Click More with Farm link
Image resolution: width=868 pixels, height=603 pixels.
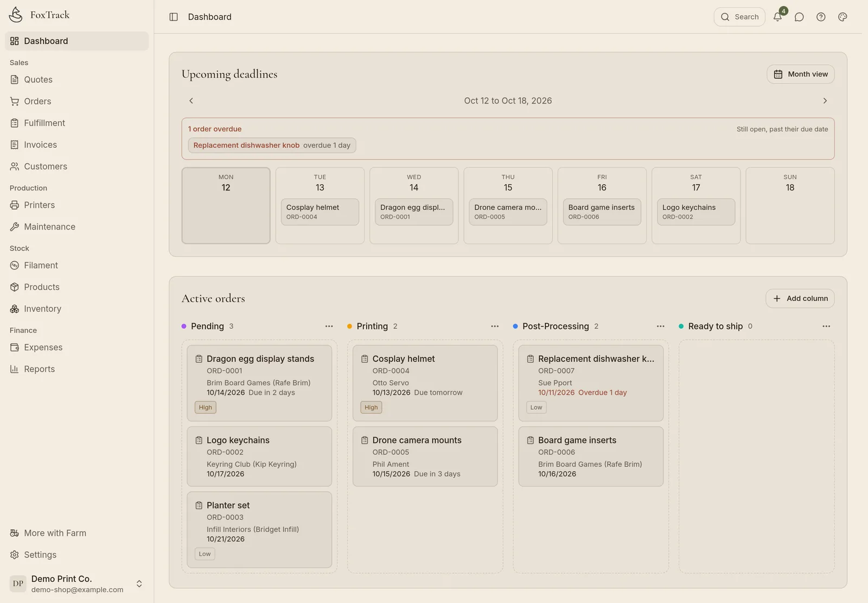(x=77, y=533)
